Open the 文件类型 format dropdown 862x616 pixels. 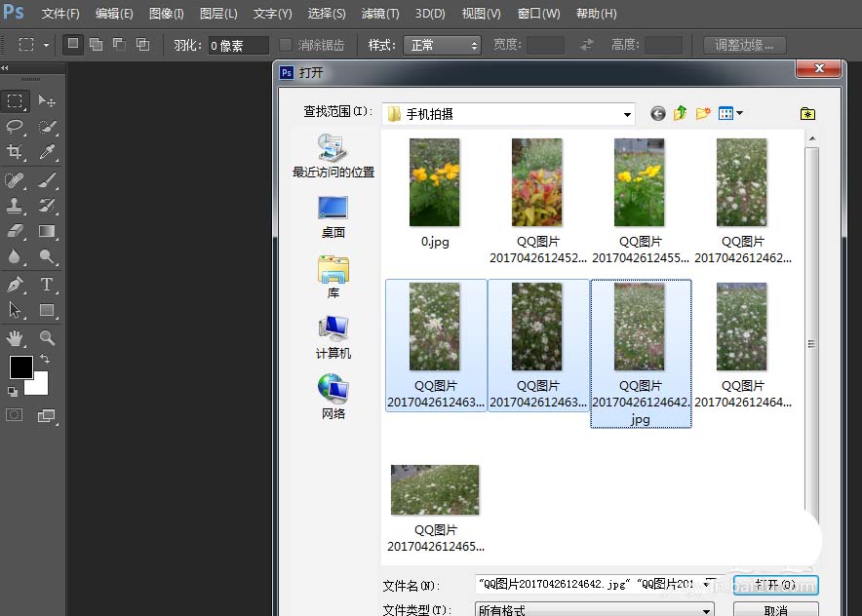point(594,610)
